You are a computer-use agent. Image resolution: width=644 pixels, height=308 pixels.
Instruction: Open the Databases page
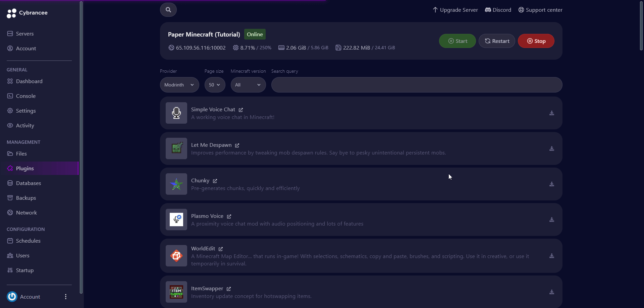click(x=39, y=183)
